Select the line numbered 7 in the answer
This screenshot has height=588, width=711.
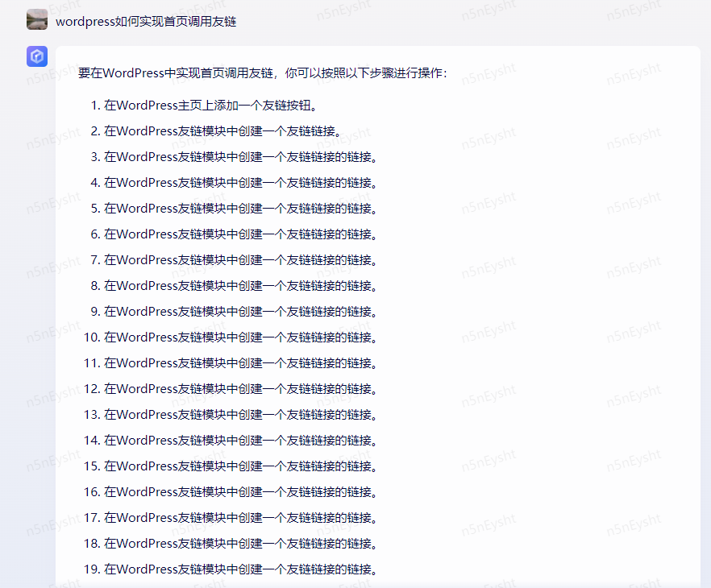240,260
